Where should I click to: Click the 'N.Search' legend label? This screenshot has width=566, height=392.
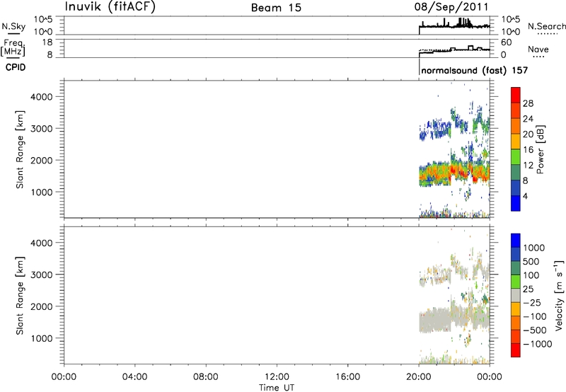546,26
